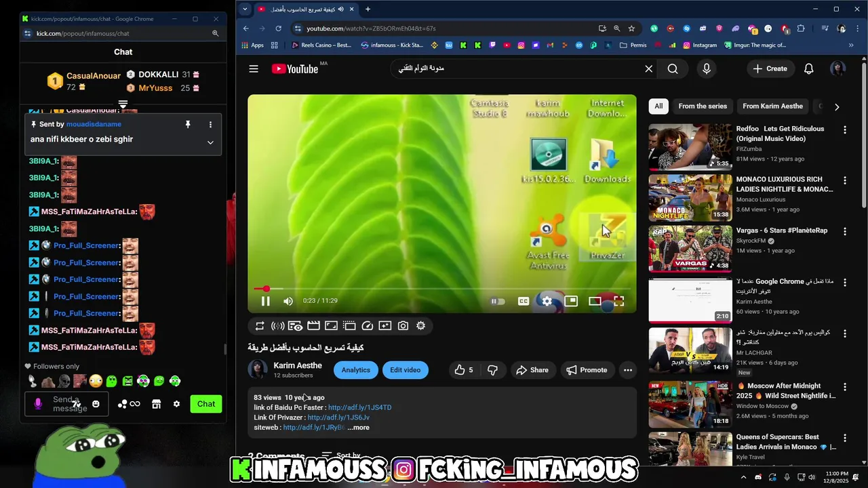
Task: Dislike the video with thumbs down
Action: pyautogui.click(x=493, y=370)
